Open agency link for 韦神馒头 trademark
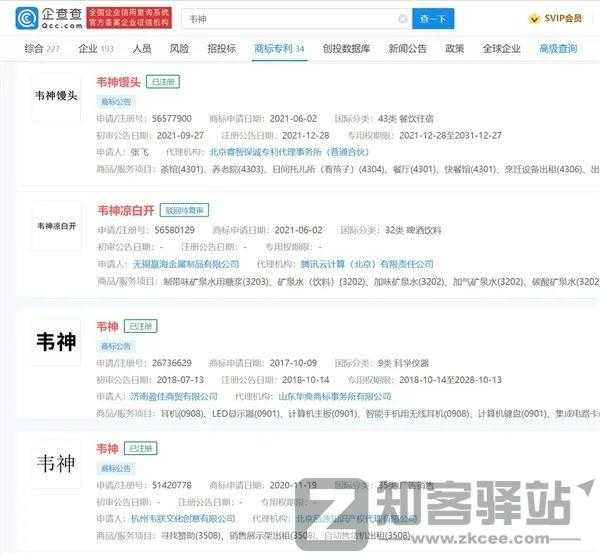The height and width of the screenshot is (556, 600). click(289, 152)
